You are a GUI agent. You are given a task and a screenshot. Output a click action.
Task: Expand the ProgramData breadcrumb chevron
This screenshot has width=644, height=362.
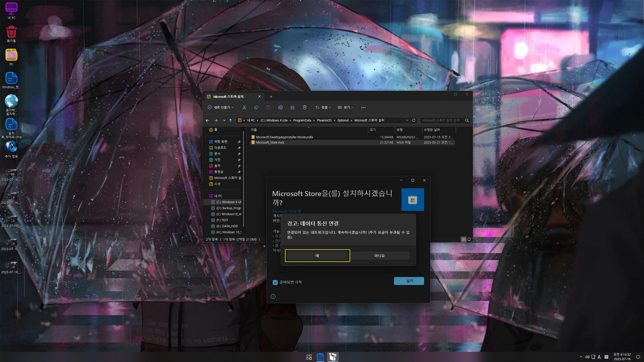314,120
